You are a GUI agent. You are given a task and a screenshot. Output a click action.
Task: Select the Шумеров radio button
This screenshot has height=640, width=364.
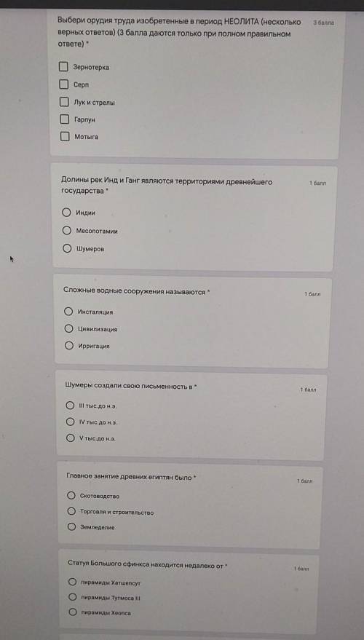tap(67, 248)
